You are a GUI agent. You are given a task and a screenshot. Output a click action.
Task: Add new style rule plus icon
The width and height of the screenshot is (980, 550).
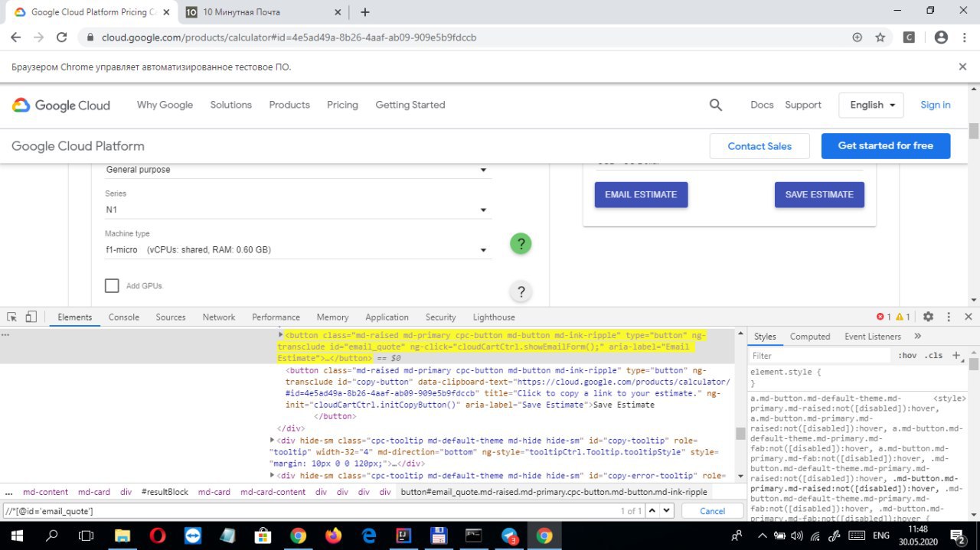coord(955,355)
